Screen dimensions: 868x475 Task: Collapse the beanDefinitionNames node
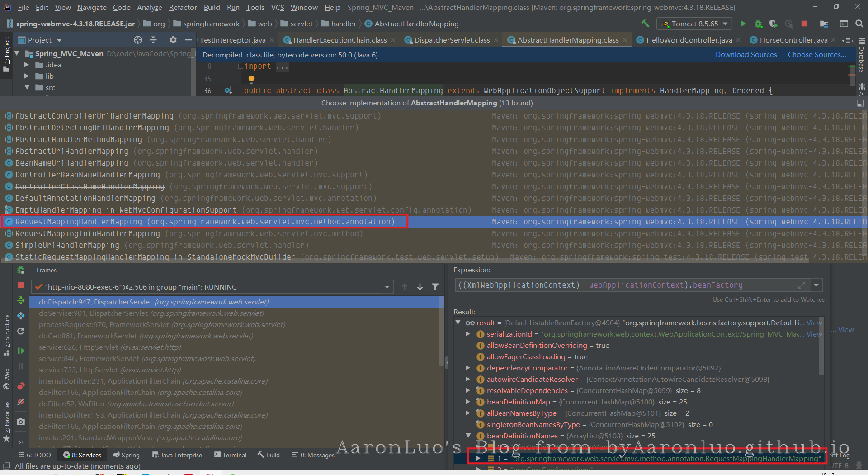(x=468, y=436)
